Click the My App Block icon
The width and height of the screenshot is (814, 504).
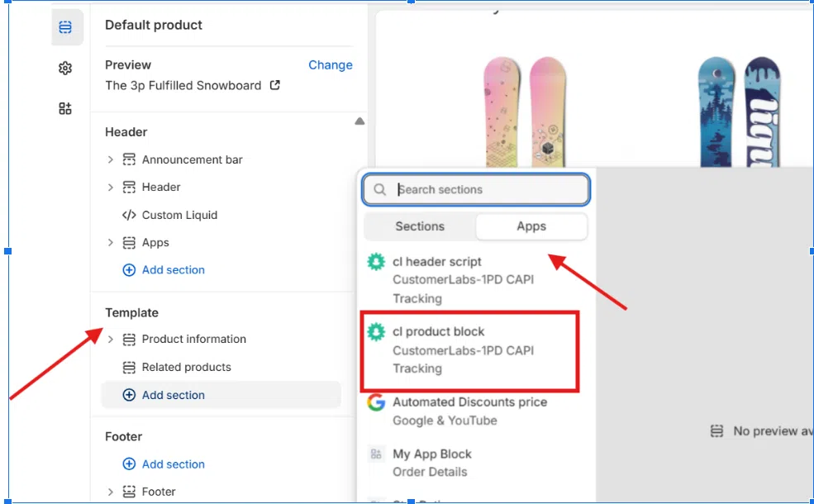[377, 454]
